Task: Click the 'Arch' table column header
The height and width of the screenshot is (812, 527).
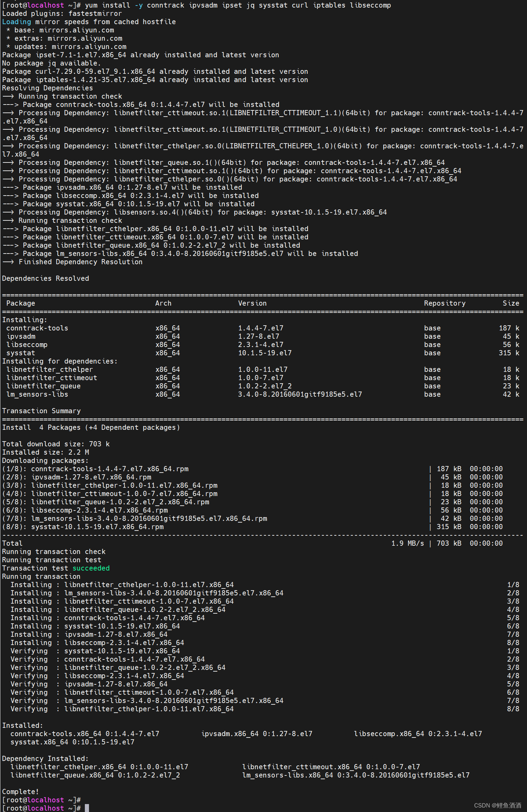Action: pyautogui.click(x=163, y=303)
